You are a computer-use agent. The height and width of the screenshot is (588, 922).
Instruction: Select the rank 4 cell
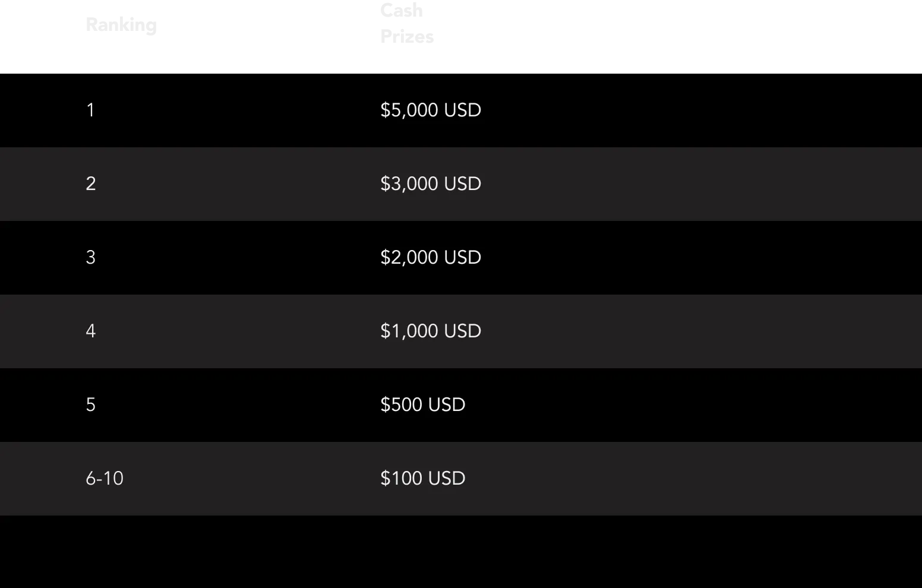pos(90,331)
